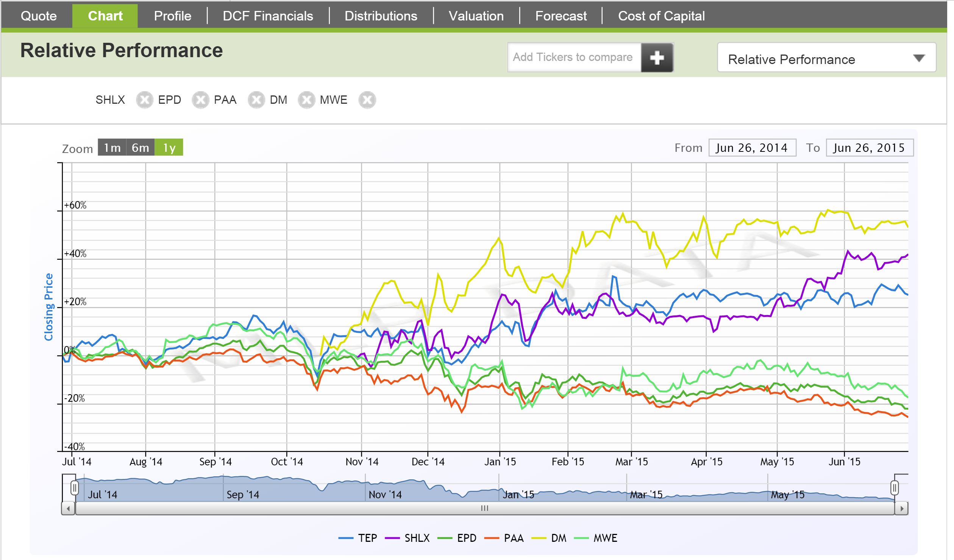
Task: Switch to the Valuation tab
Action: 476,16
